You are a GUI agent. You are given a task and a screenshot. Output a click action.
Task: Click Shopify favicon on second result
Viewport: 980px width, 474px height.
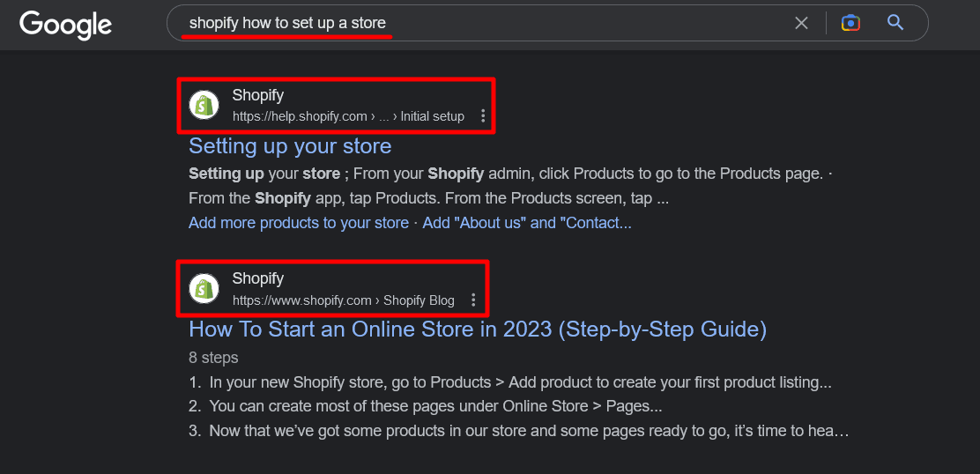[204, 289]
